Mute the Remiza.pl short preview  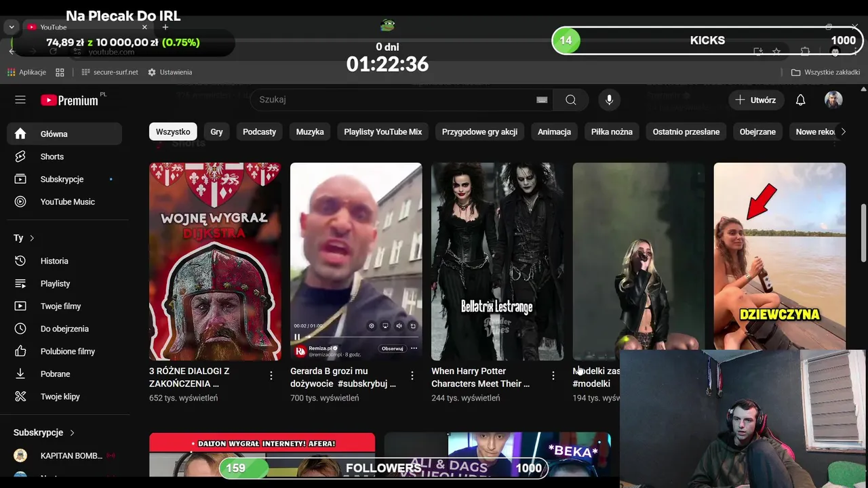399,326
